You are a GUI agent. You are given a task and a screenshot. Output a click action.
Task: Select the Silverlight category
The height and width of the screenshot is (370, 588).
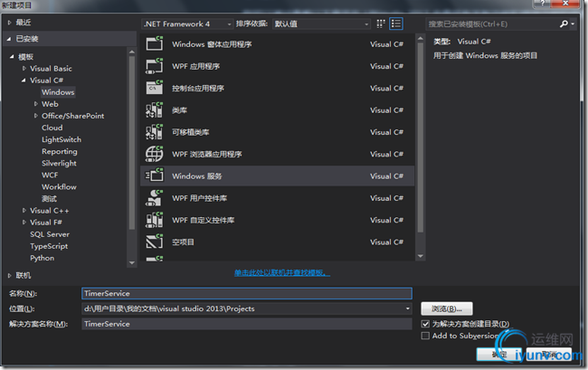click(59, 164)
